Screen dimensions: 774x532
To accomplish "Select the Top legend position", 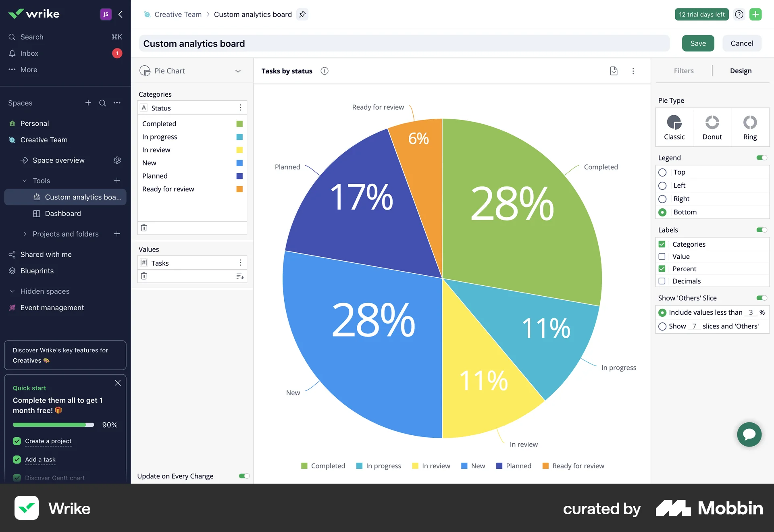I will pos(663,172).
